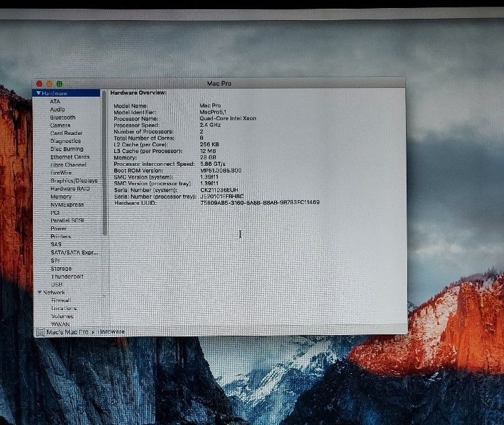Click the sidebar vertical scrollbar
Viewport: 504px width, 425px height.
(x=104, y=162)
